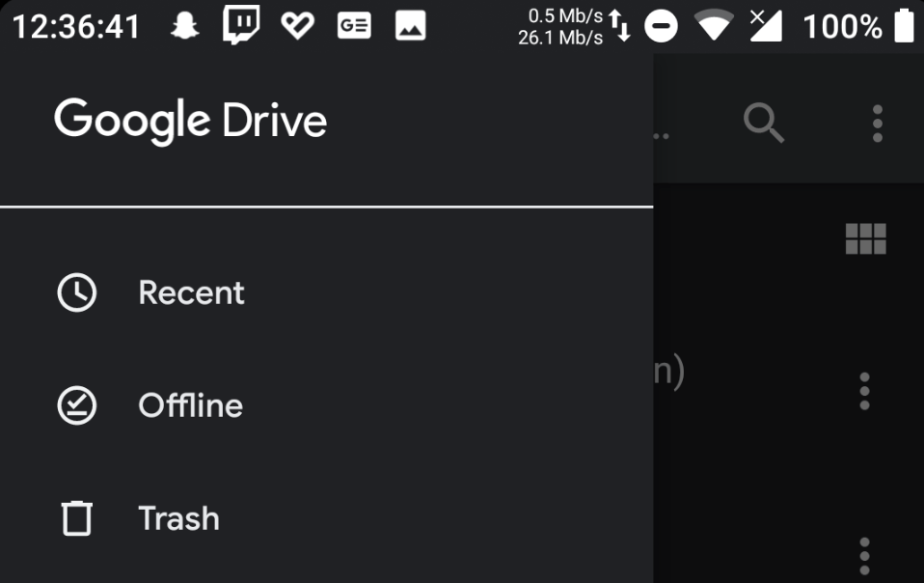Tap the battery status icon
The image size is (924, 583).
point(904,25)
